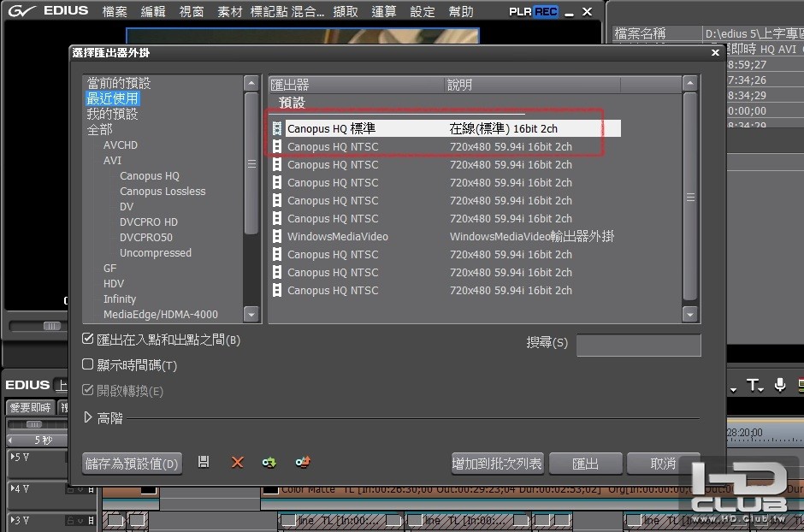This screenshot has height=532, width=804.
Task: Select Uncompressed in the tree
Action: [x=156, y=252]
